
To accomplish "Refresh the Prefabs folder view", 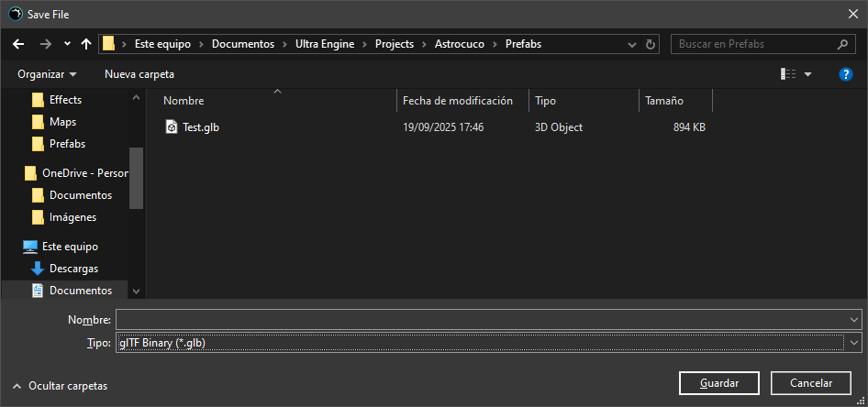I will click(x=651, y=44).
